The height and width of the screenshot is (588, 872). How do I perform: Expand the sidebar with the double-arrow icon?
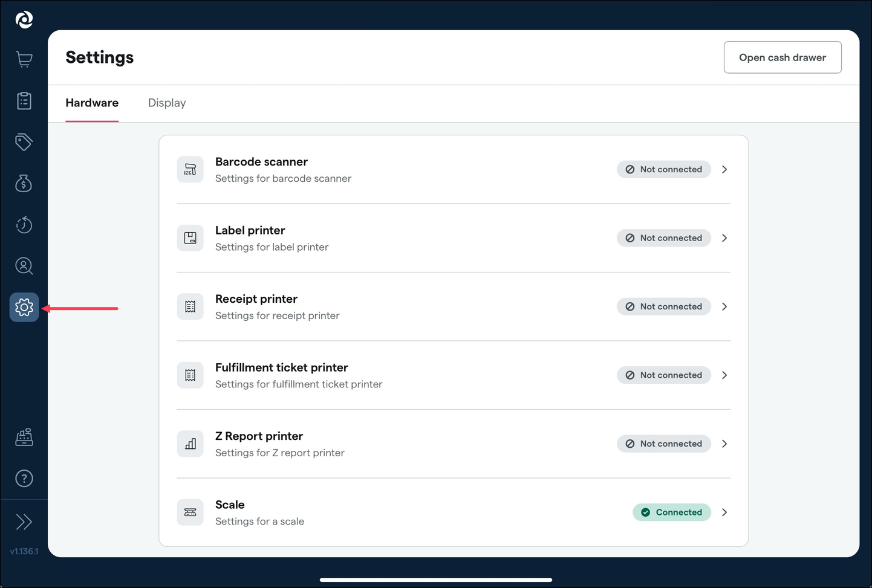pos(24,522)
